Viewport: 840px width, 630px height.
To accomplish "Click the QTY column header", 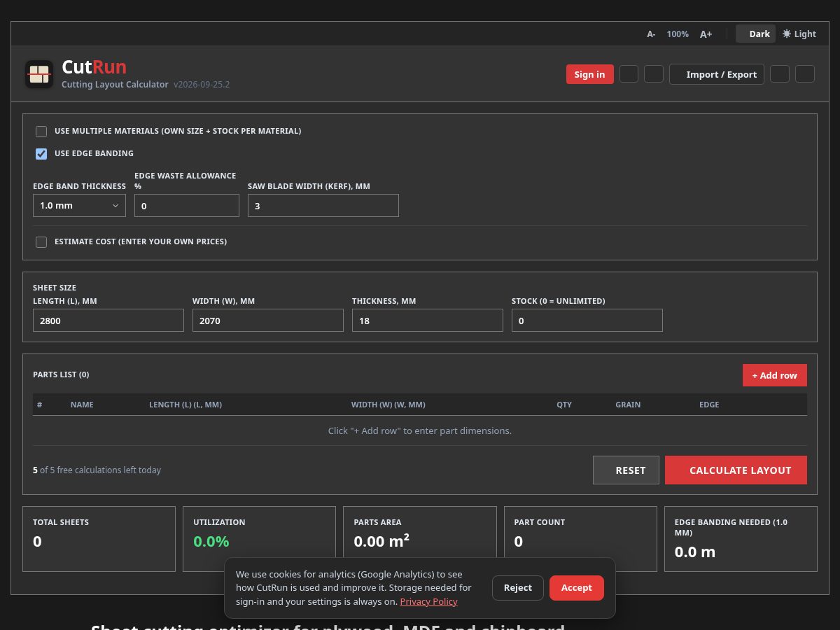I will [x=564, y=405].
